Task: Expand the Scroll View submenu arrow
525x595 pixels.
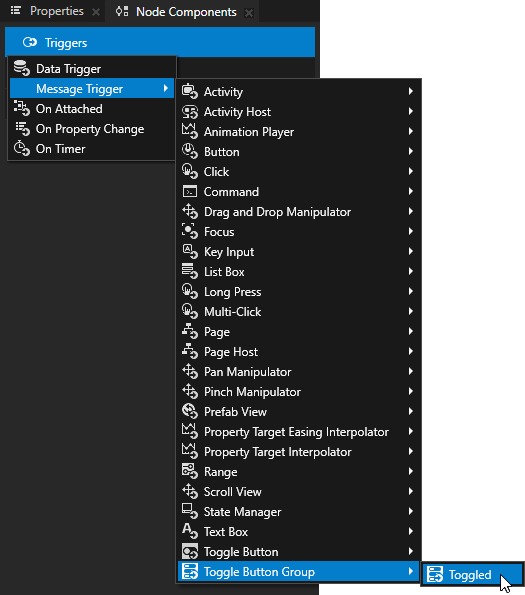Action: [410, 491]
